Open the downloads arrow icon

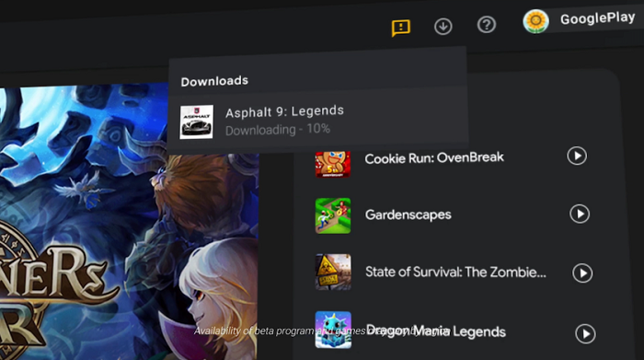tap(443, 27)
